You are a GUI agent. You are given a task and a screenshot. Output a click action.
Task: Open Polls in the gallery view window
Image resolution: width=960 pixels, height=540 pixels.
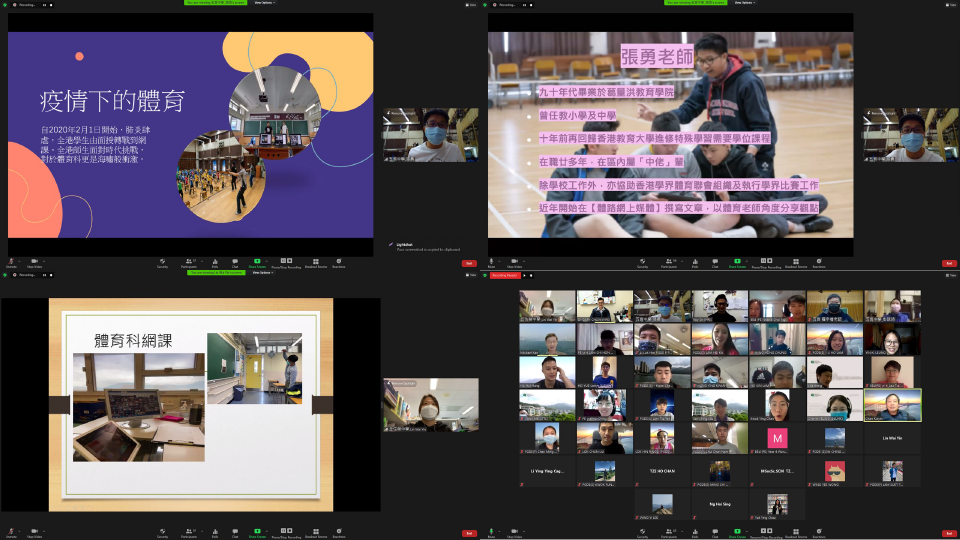pos(695,533)
